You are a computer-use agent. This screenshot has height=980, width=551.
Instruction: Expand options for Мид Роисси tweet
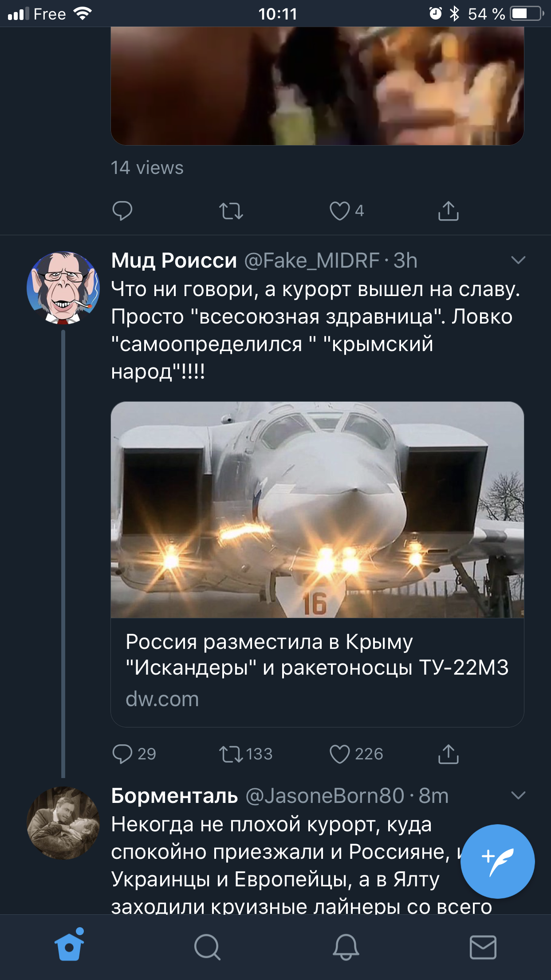[x=518, y=260]
